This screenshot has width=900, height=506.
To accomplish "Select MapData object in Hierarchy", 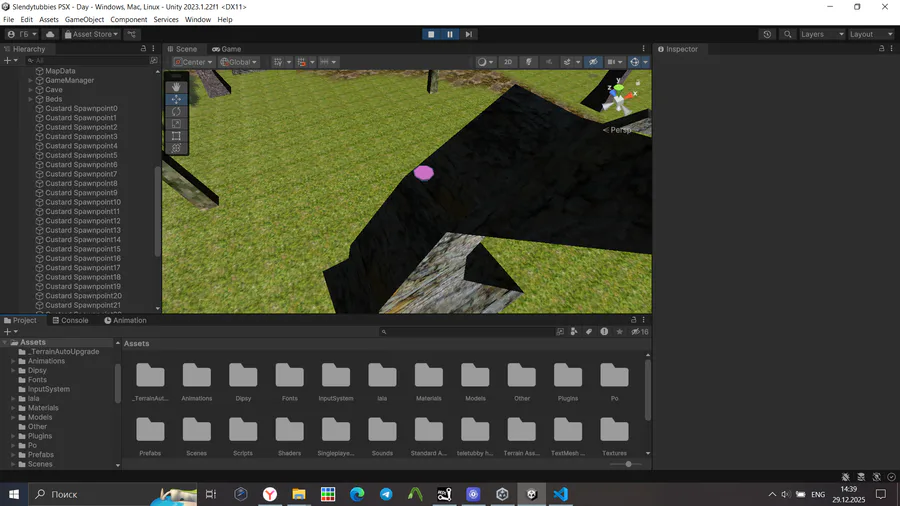I will (x=60, y=71).
